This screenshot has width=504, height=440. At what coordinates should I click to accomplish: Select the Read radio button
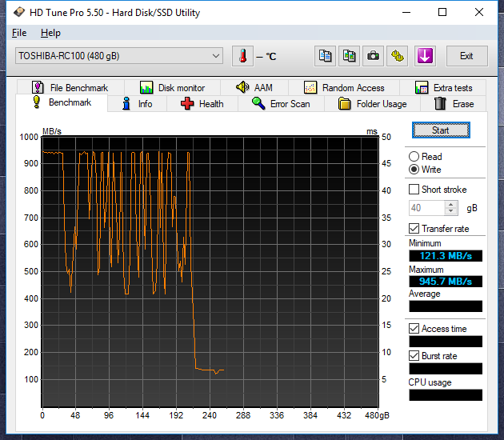(x=414, y=157)
